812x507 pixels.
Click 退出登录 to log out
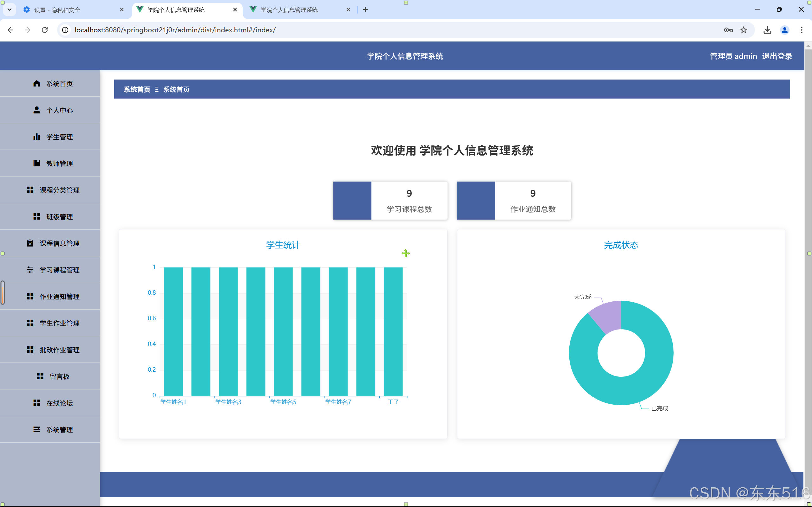(x=777, y=56)
